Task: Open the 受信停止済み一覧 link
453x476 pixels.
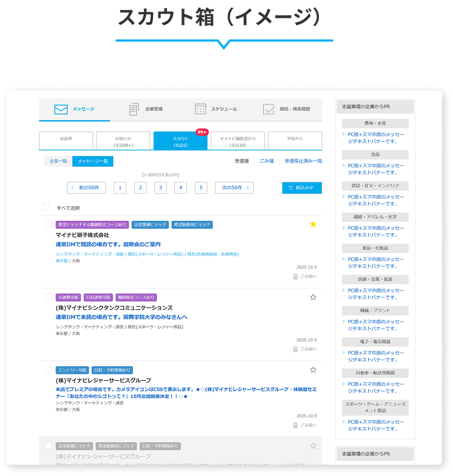Action: pyautogui.click(x=303, y=161)
